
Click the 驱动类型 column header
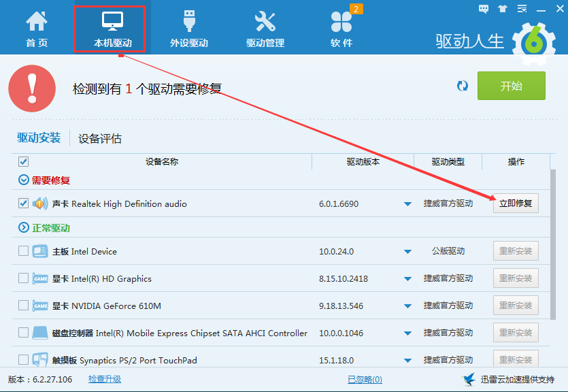coord(448,161)
